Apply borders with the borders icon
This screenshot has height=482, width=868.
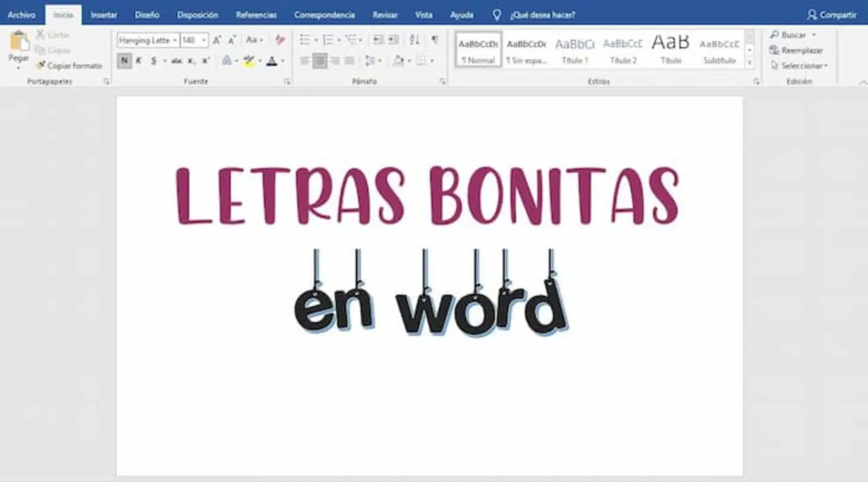(x=421, y=61)
